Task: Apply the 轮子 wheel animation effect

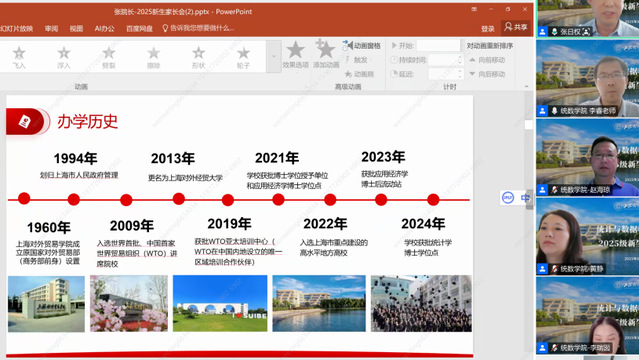Action: 243,57
